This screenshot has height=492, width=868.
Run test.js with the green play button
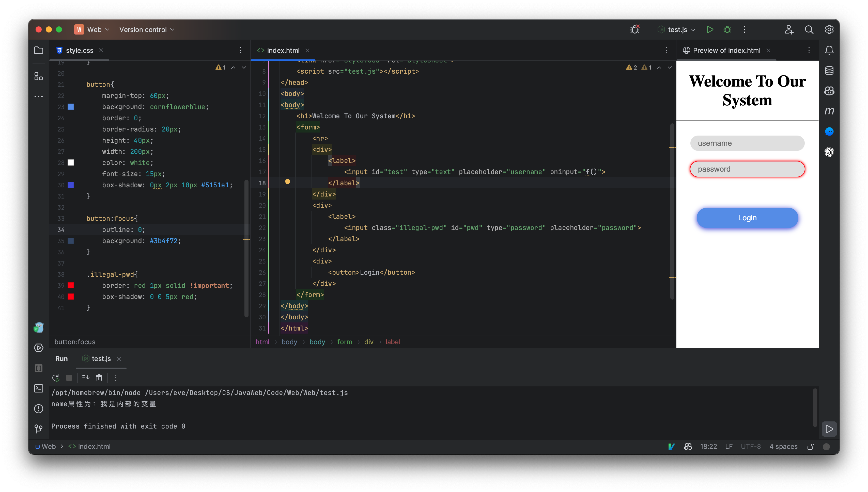click(x=710, y=30)
